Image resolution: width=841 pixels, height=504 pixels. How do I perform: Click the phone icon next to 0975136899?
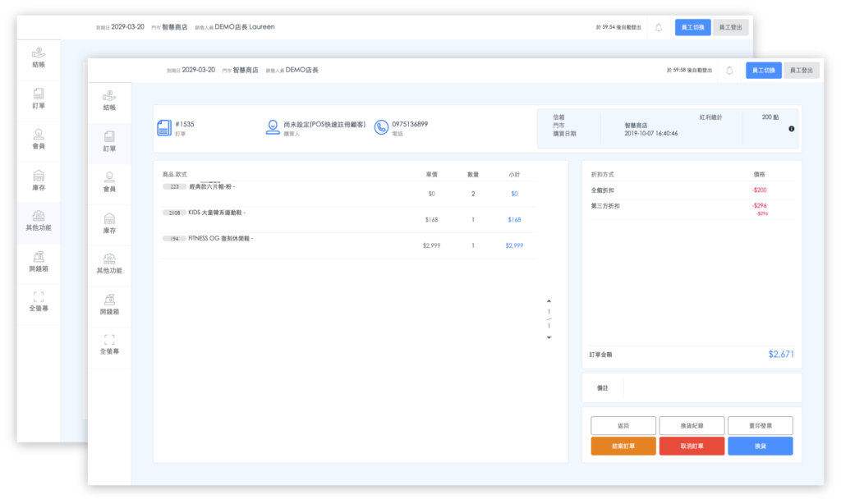pyautogui.click(x=381, y=127)
